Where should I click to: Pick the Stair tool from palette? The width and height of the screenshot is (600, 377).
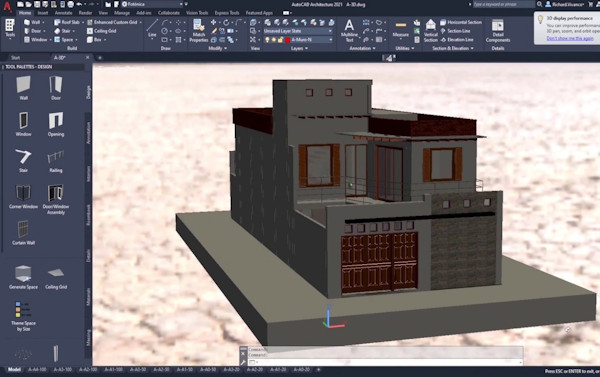pyautogui.click(x=23, y=160)
